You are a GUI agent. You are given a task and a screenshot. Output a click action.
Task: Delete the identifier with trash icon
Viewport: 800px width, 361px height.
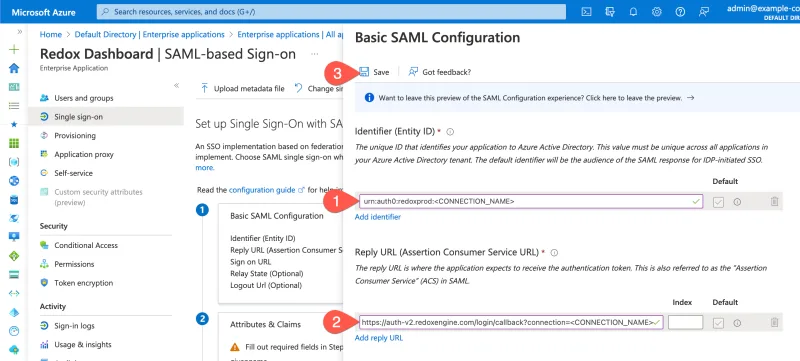pyautogui.click(x=774, y=201)
